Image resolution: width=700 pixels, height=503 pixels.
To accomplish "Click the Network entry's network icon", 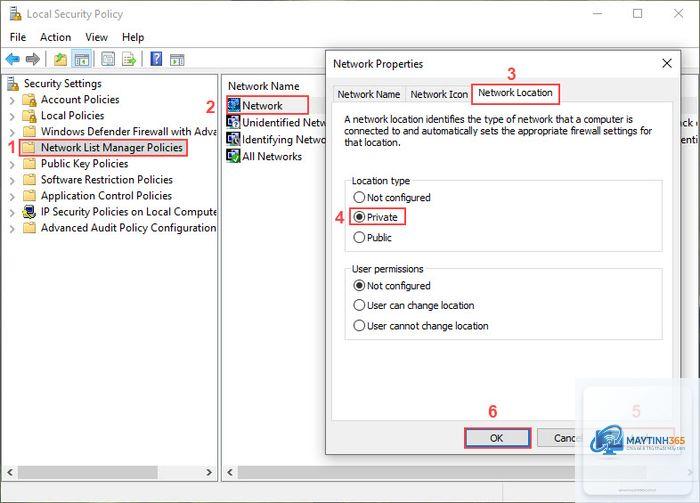I will click(233, 105).
